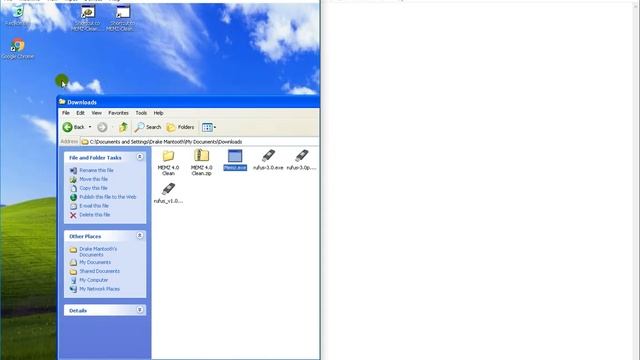Open the Recycle Bin on the desktop

[x=18, y=14]
